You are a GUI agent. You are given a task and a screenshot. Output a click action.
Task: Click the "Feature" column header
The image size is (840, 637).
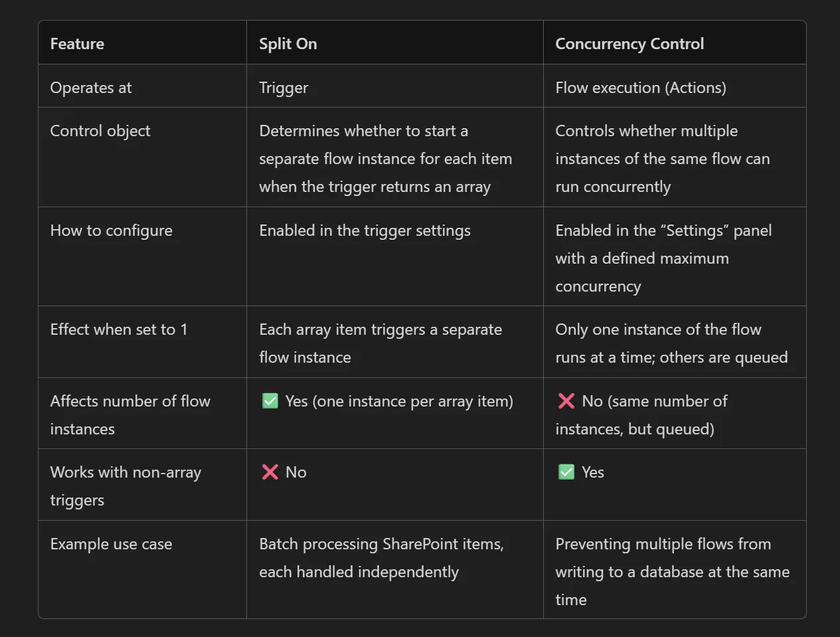coord(77,44)
